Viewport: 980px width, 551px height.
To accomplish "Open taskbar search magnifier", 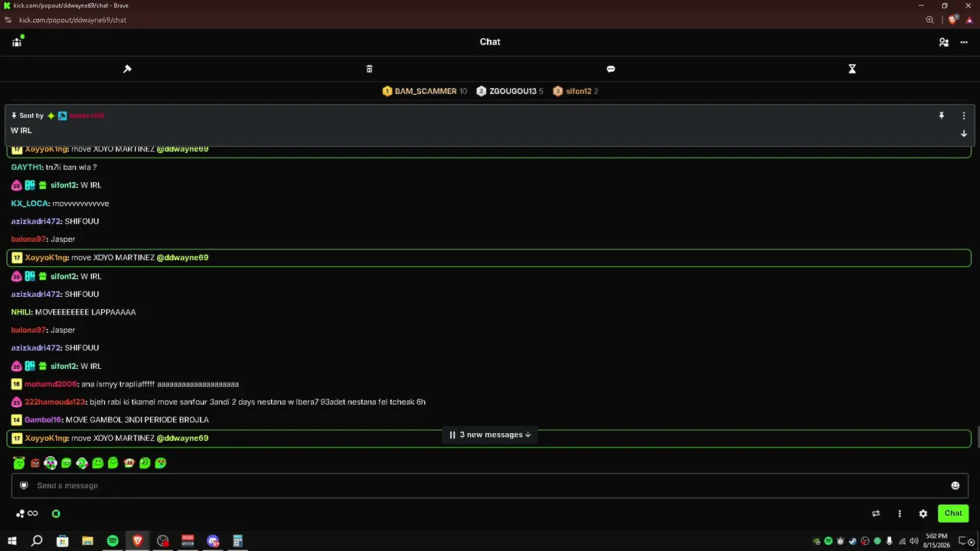I will pos(37,541).
